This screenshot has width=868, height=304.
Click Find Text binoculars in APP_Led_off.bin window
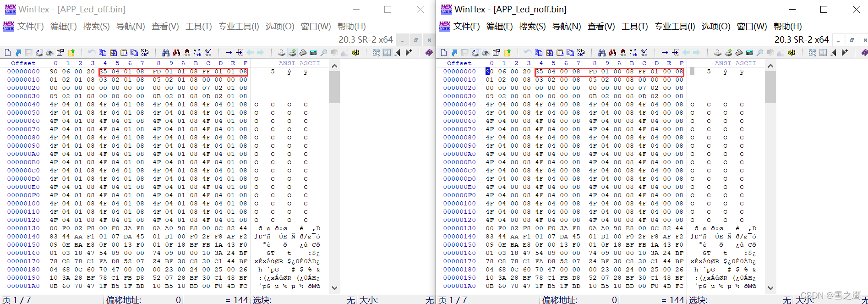(x=165, y=53)
